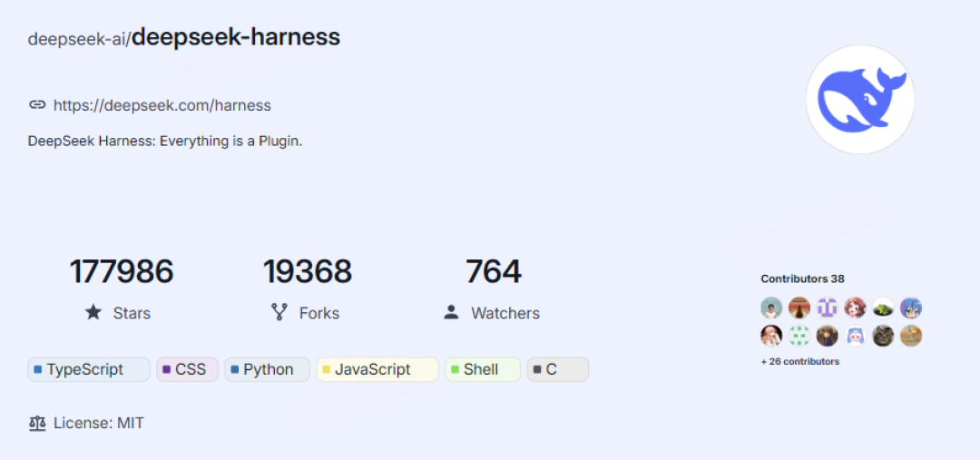Click description 'DeepSeek Harness: Everything is a Plugin.'
The width and height of the screenshot is (980, 460).
(x=165, y=142)
